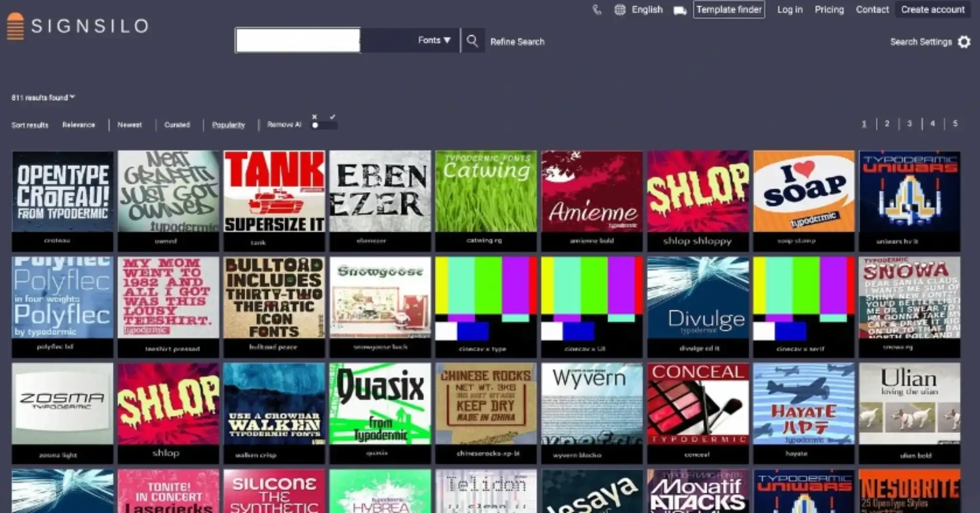
Task: Open the Conceal makeup thumbnail
Action: 698,413
